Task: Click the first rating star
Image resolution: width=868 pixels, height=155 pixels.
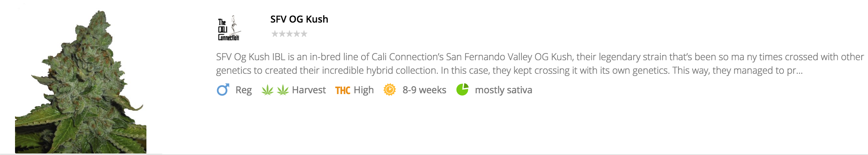Action: [x=275, y=34]
